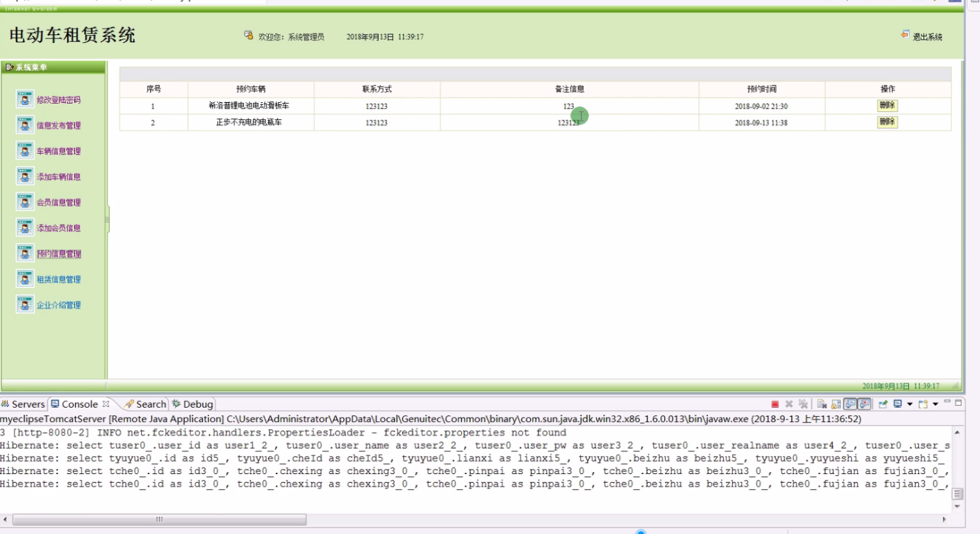
Task: Click the console vertical scroll down arrow
Action: 957,506
